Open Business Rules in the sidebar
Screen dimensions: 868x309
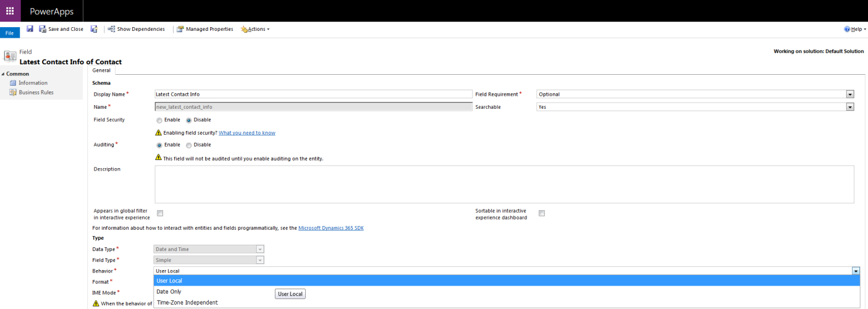pos(36,93)
